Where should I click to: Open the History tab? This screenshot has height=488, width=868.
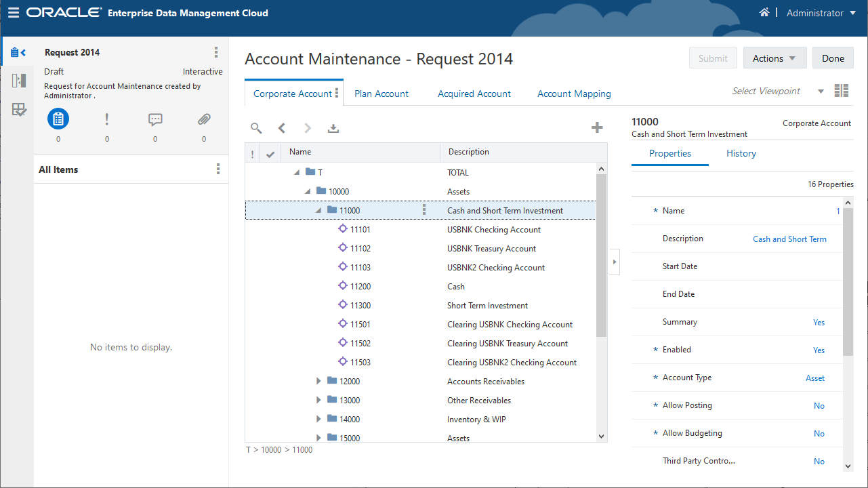[x=741, y=153]
